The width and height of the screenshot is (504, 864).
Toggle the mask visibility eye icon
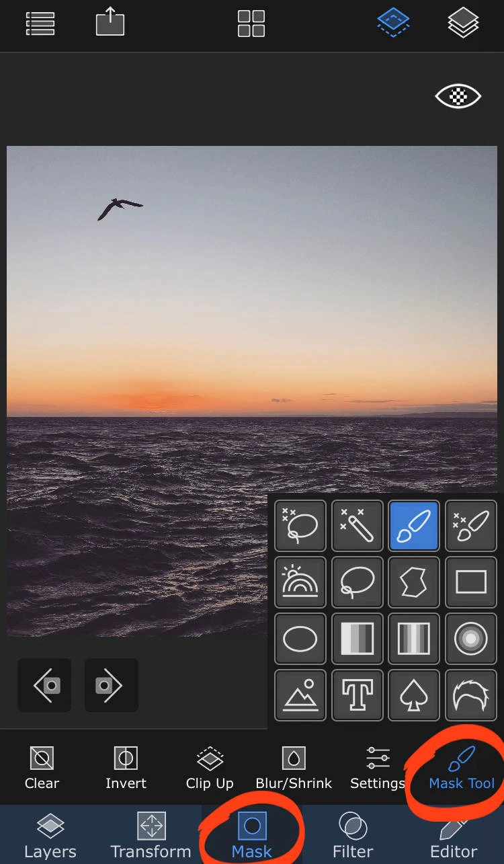(458, 97)
